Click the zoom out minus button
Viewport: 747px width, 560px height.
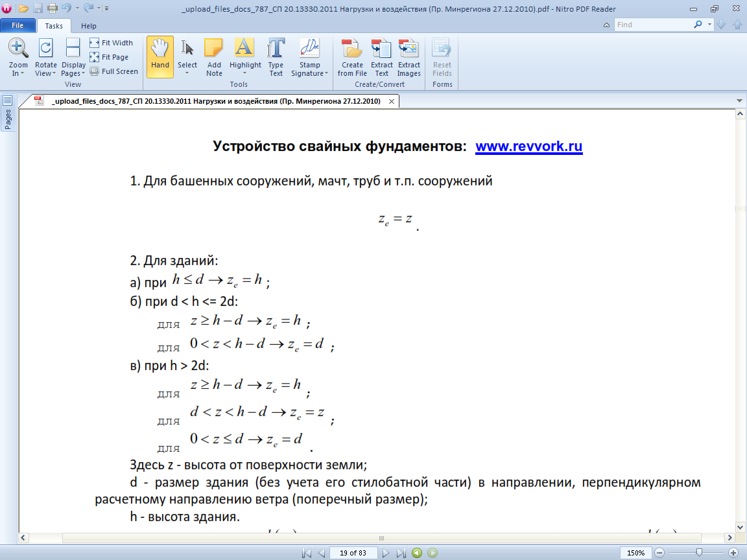(659, 553)
